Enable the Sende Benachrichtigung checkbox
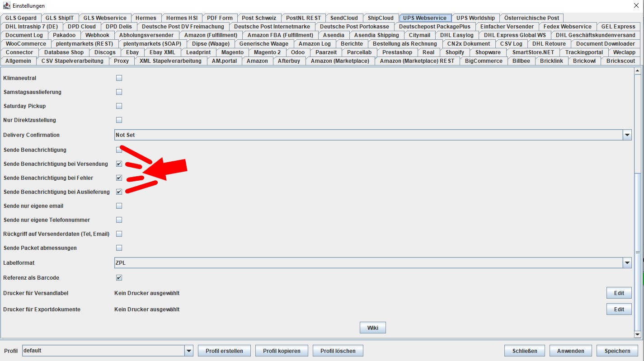 pyautogui.click(x=119, y=150)
